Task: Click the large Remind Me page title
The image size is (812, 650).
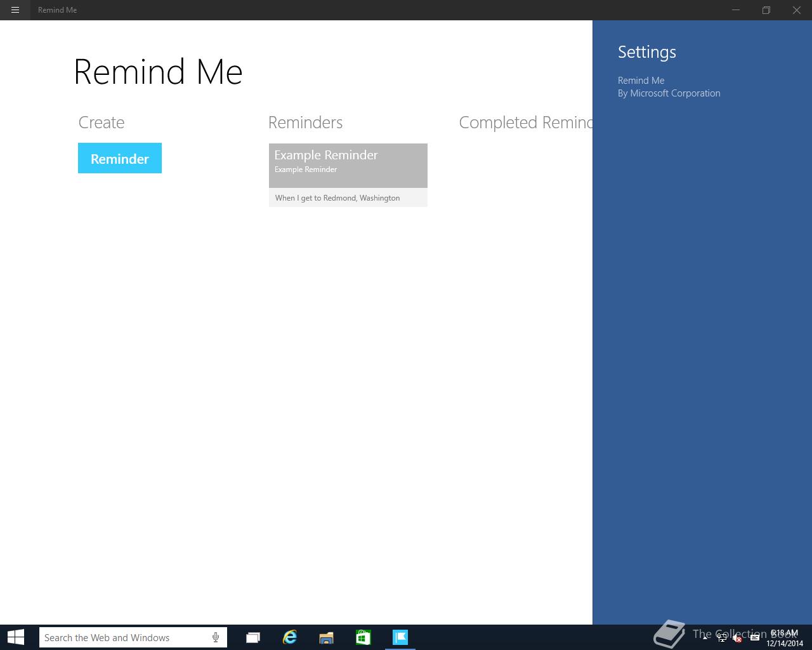Action: (158, 71)
